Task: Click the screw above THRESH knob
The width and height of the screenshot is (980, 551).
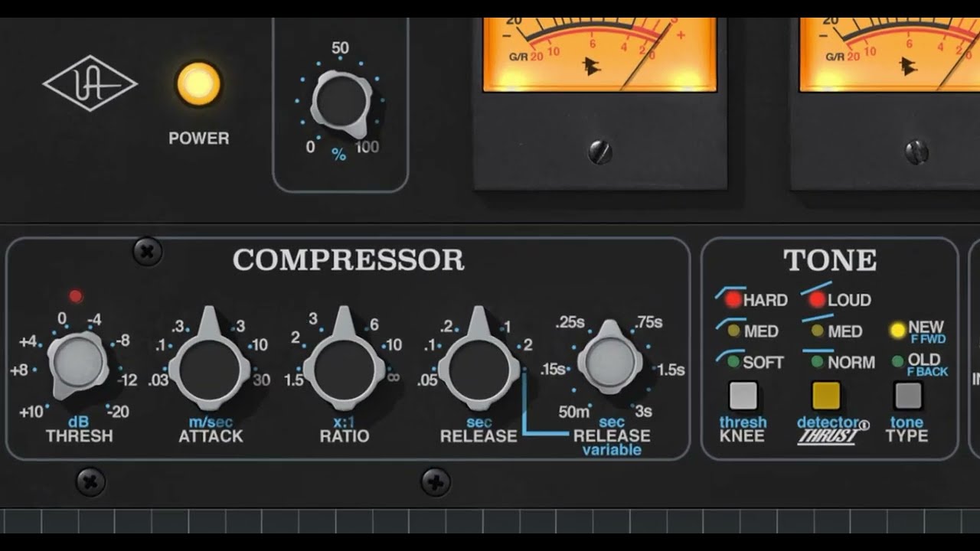Action: click(x=147, y=251)
